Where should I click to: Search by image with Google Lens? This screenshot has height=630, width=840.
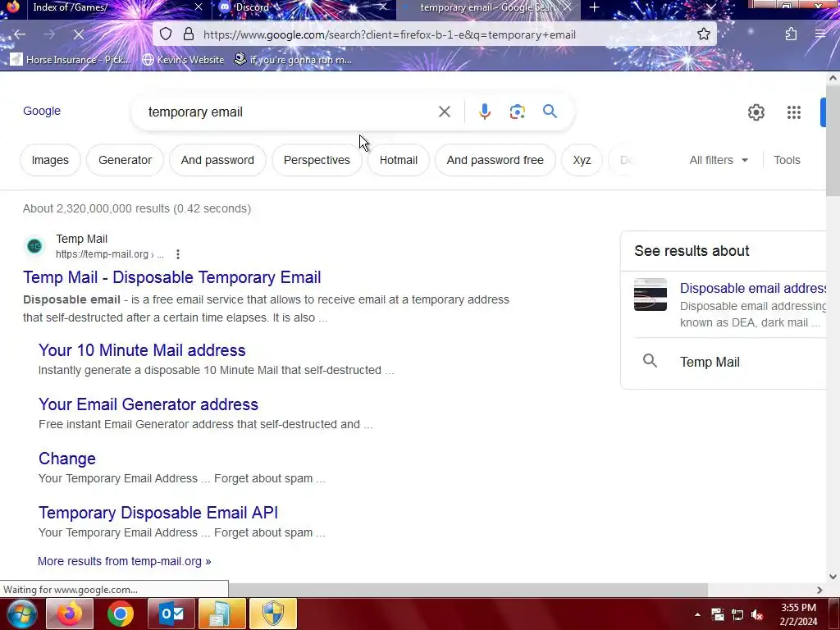tap(517, 112)
